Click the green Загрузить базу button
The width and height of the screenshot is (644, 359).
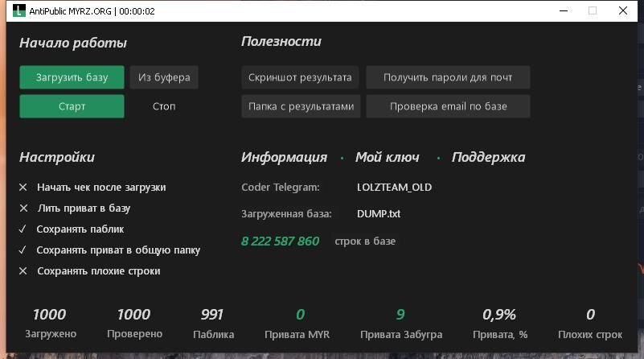coord(72,77)
